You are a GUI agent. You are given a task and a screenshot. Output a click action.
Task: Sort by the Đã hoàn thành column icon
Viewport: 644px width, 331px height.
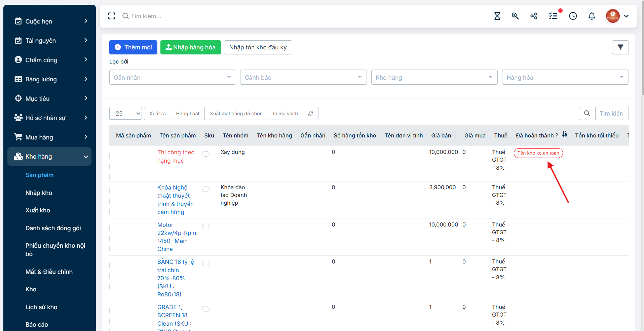click(565, 134)
